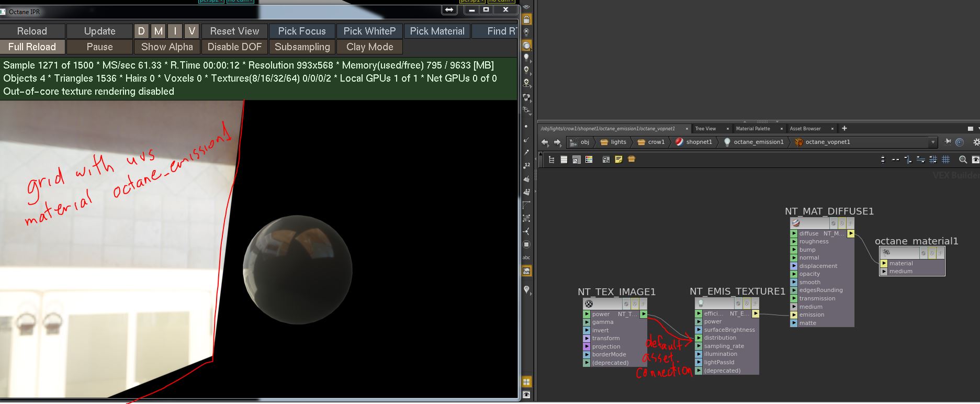Close the Tree View tab
Screen dimensions: 980x404
[727, 129]
